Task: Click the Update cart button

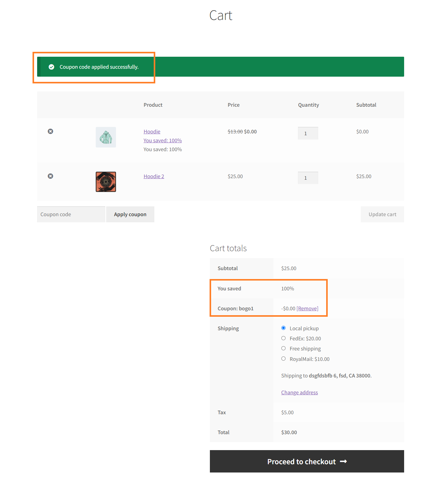Action: coord(382,214)
